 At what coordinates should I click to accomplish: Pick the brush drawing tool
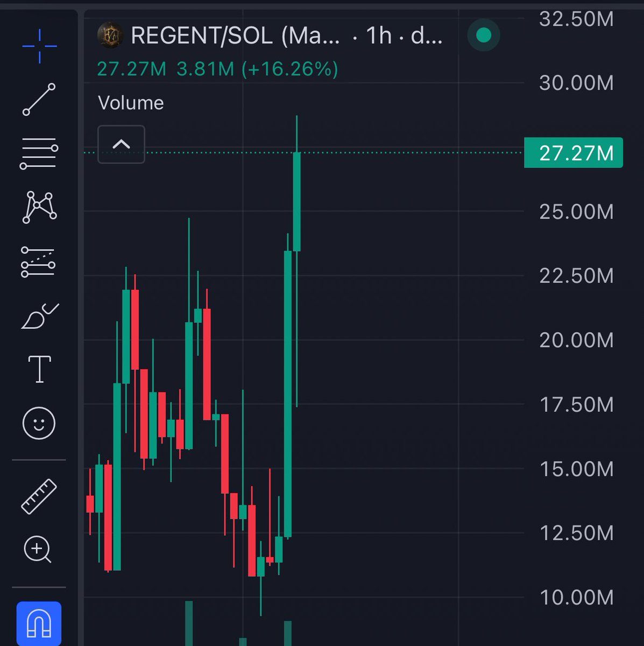pos(40,316)
